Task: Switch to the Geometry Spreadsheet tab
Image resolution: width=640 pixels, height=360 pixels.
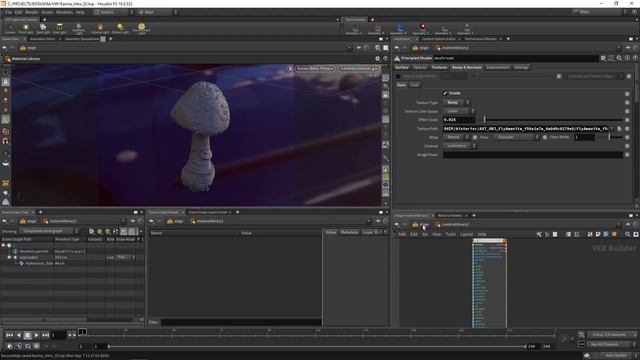Action: pos(82,39)
